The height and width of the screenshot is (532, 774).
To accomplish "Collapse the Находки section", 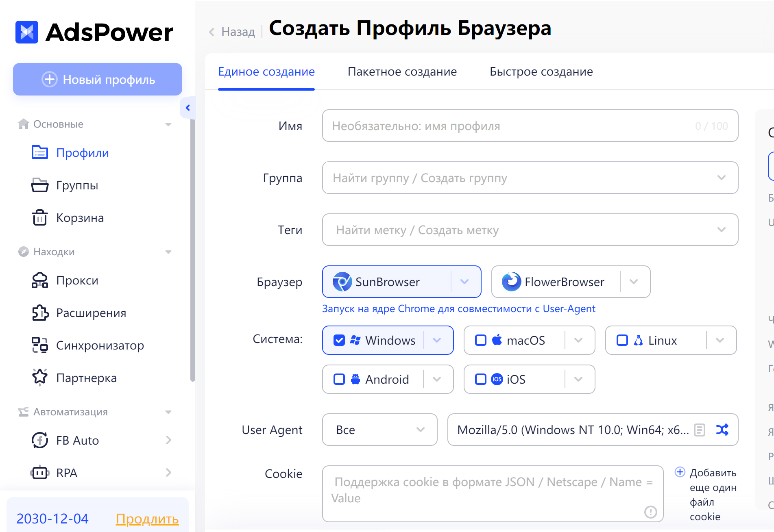I will 168,252.
